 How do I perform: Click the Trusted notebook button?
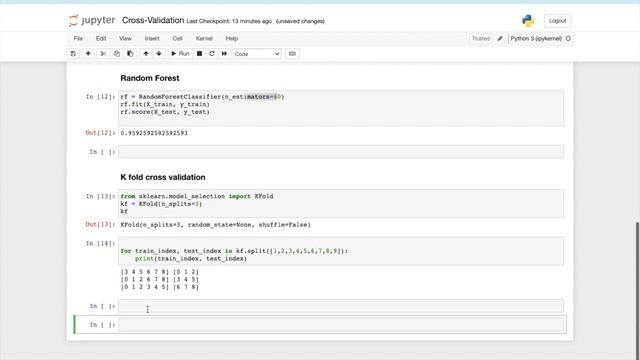point(481,38)
